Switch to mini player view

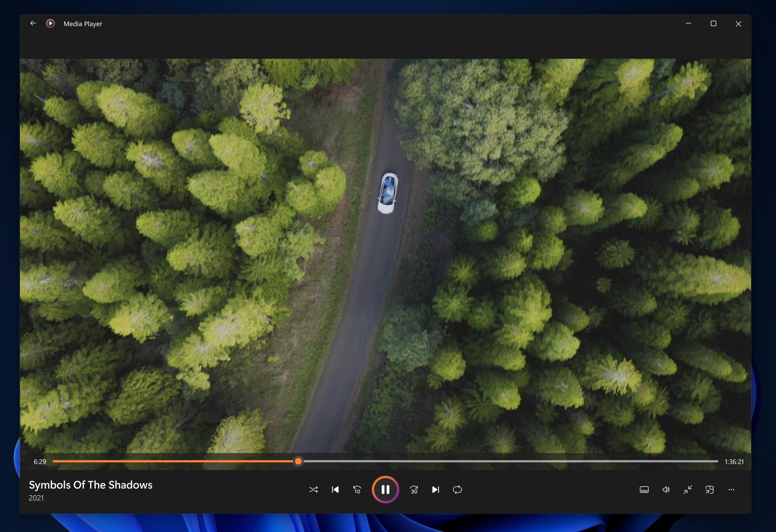710,490
